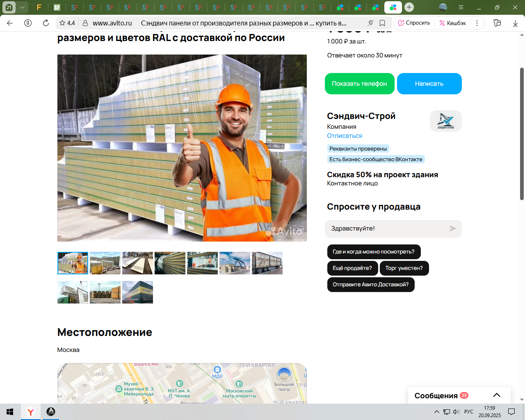The height and width of the screenshot is (420, 525).
Task: Open the browser hamburger menu
Action: point(461,7)
